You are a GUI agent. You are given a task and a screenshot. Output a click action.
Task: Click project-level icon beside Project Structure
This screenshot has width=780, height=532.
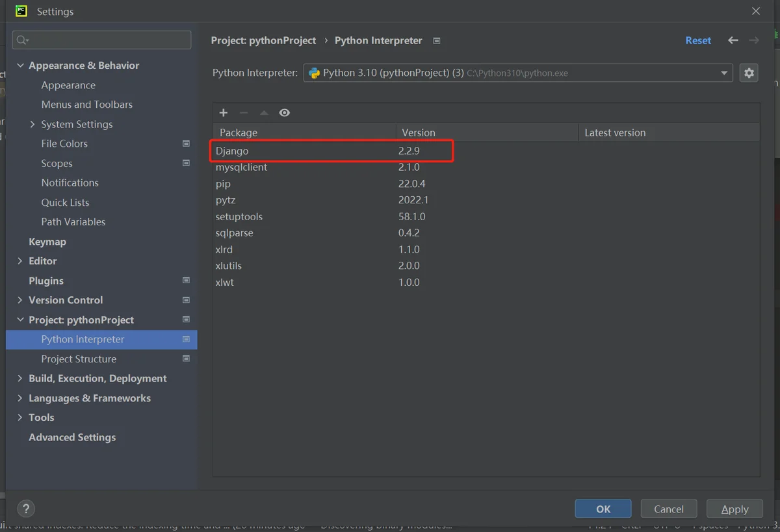pos(186,359)
